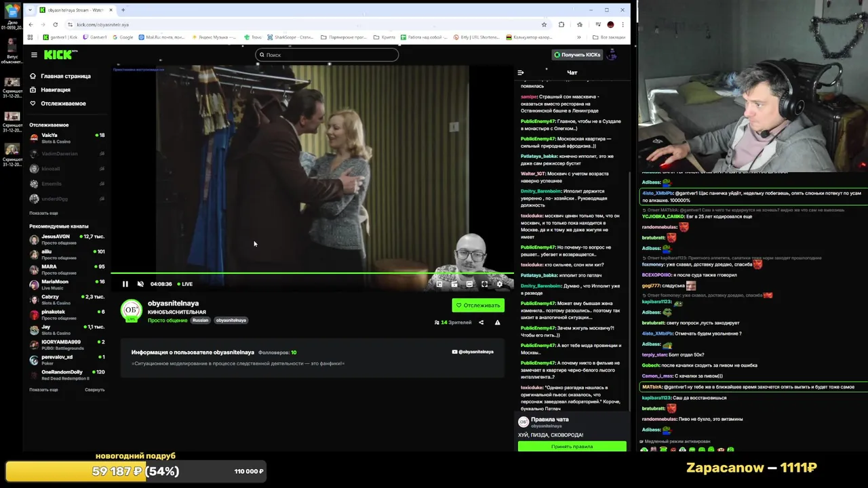Open Просто общение category link

click(x=167, y=320)
